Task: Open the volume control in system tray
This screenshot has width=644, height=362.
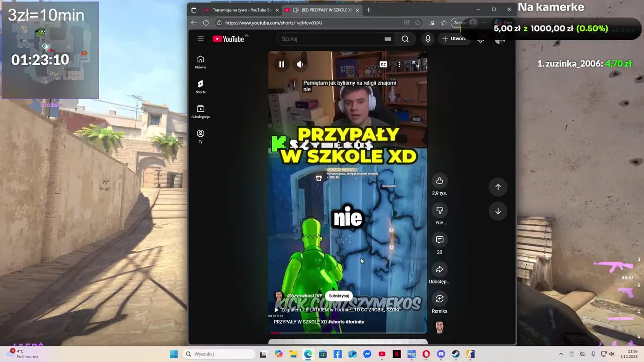Action: click(612, 354)
